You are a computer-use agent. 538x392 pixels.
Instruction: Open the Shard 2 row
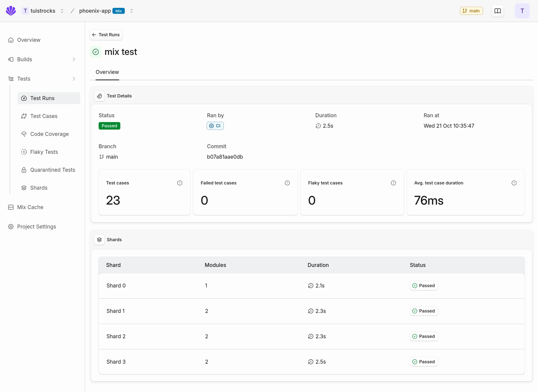pyautogui.click(x=311, y=337)
